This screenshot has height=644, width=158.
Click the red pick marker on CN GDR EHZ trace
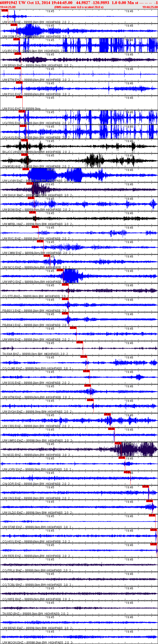[x=127, y=472]
